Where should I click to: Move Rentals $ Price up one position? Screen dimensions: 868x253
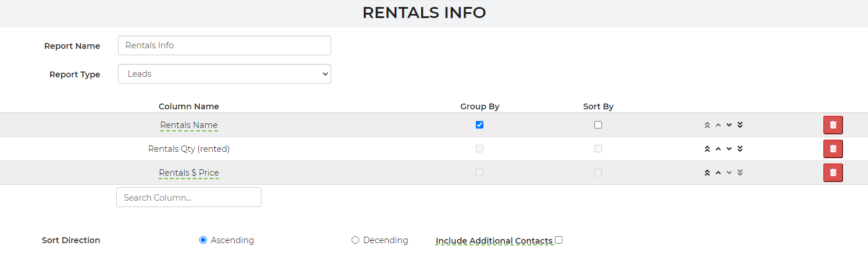(x=718, y=173)
